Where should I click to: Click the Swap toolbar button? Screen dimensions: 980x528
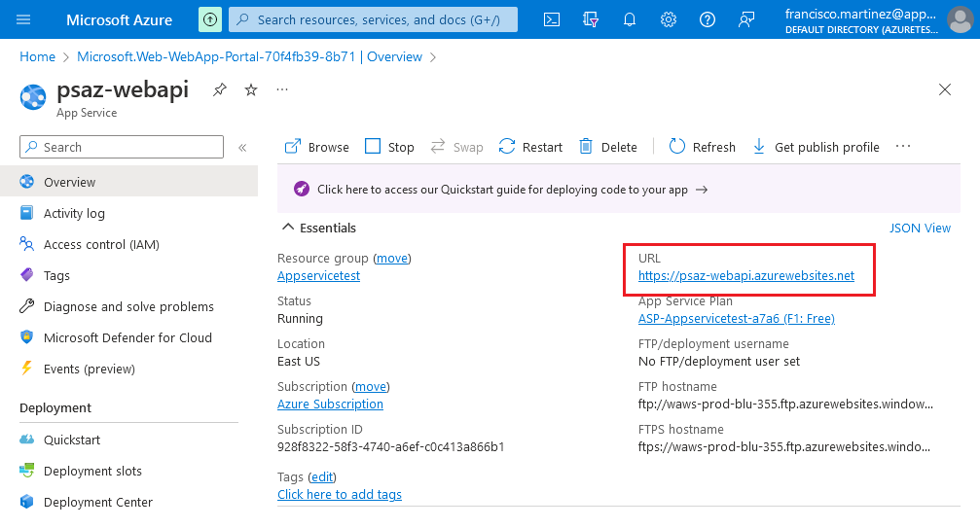click(x=456, y=147)
